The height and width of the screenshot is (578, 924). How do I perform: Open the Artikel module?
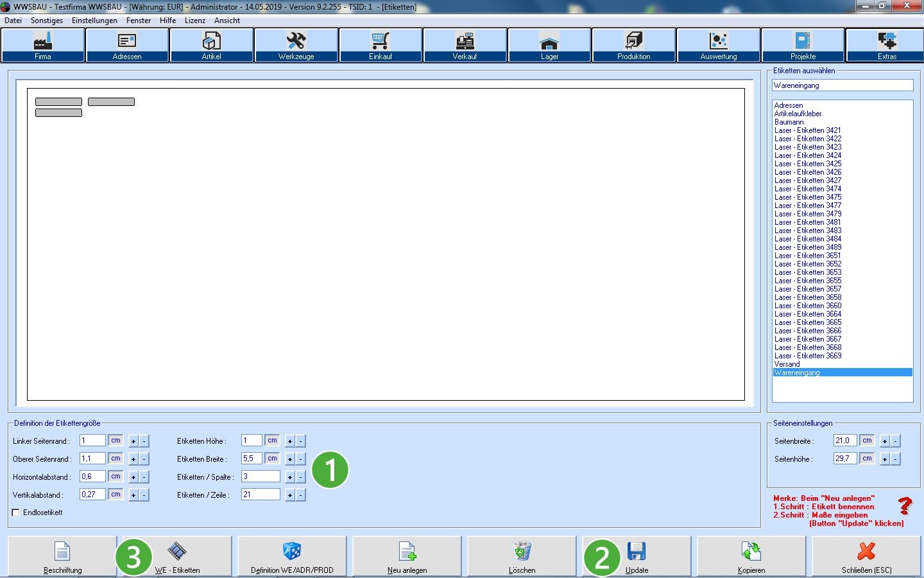pyautogui.click(x=212, y=46)
